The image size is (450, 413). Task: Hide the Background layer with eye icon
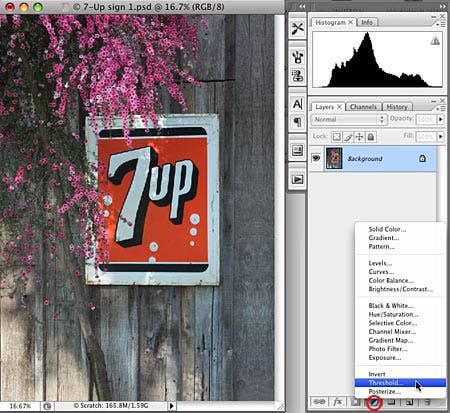coord(316,158)
